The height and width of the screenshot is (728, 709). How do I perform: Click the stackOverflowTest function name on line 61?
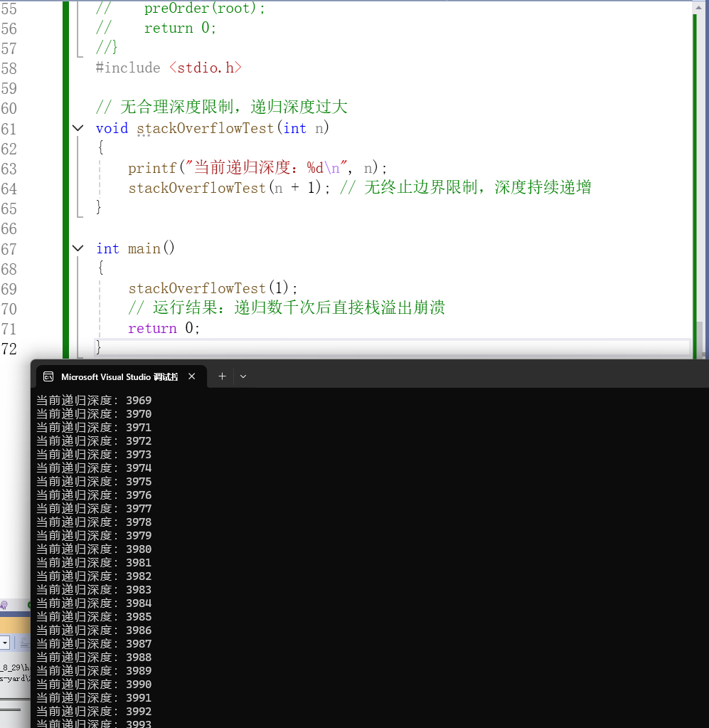(205, 127)
